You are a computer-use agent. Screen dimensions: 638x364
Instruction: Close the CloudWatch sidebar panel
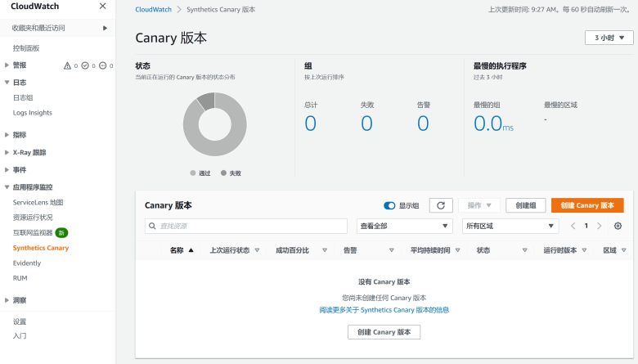click(x=102, y=7)
